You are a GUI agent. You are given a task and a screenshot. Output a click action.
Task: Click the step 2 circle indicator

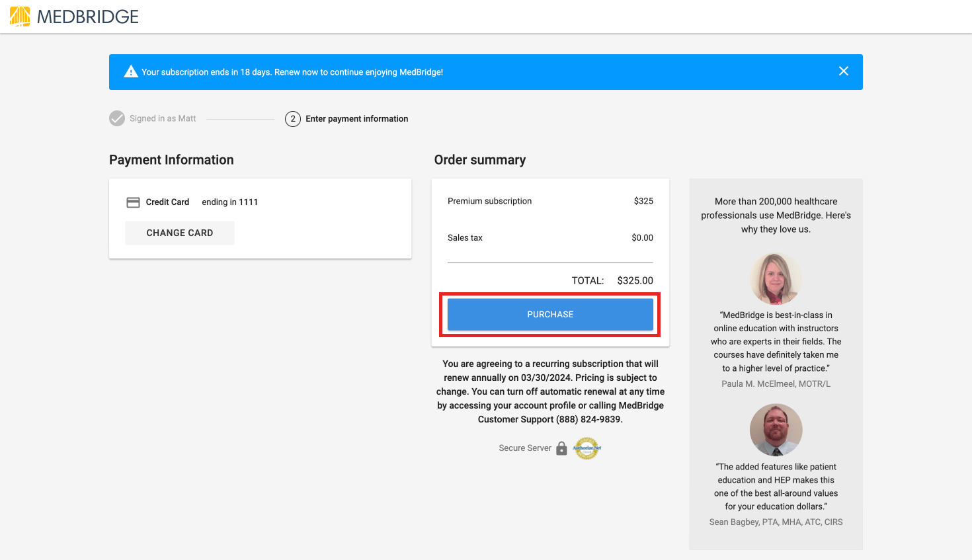[x=293, y=119]
